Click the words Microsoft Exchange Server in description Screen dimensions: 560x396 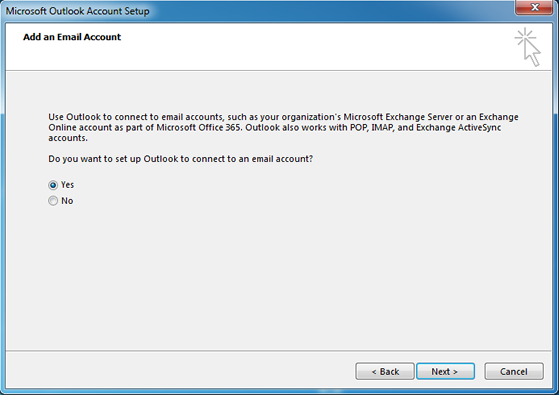pyautogui.click(x=398, y=117)
